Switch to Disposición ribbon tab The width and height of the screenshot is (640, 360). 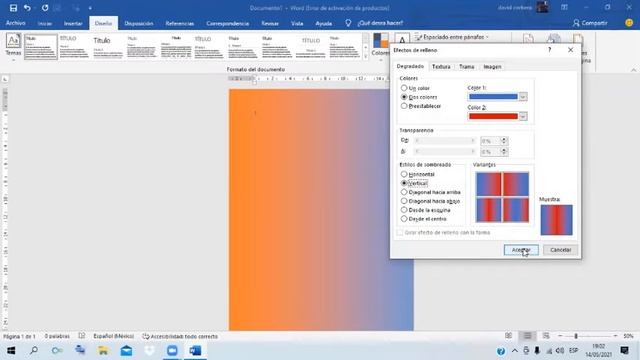[139, 23]
